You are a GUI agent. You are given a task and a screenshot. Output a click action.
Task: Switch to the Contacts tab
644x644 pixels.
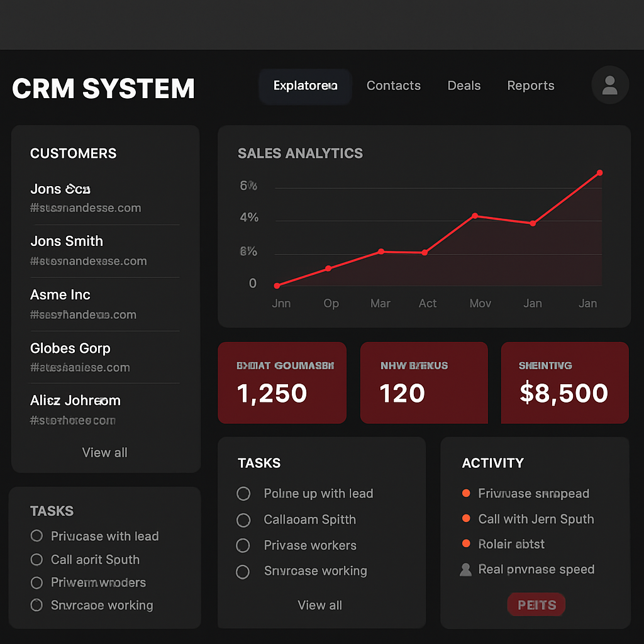[x=394, y=86]
